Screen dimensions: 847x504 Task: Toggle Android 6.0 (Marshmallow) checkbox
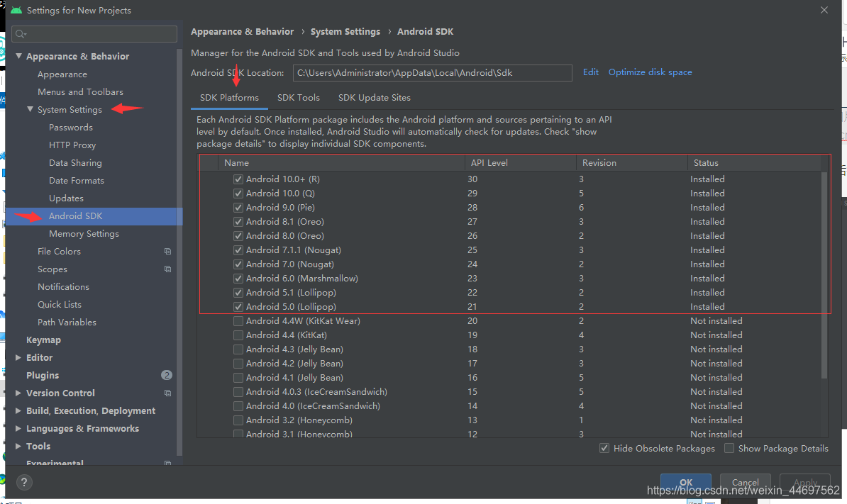coord(238,279)
